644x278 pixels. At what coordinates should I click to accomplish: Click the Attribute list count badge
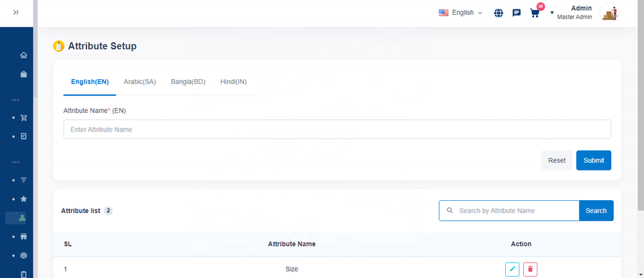(x=108, y=211)
